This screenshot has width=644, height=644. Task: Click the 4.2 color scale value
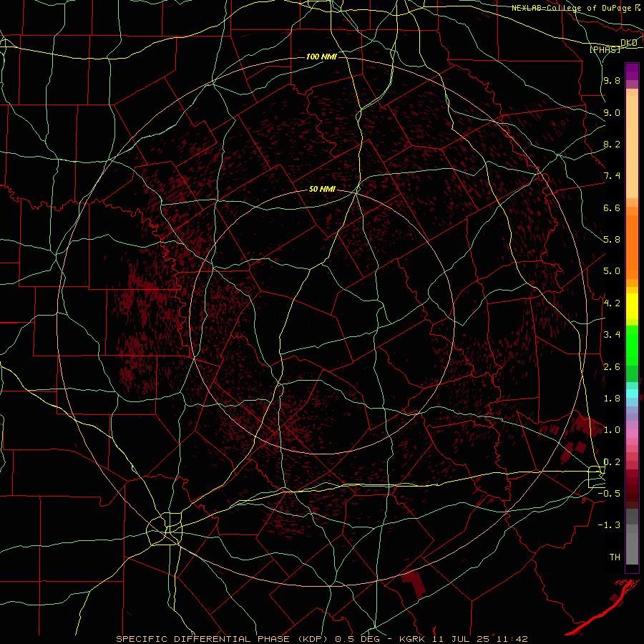click(x=612, y=303)
